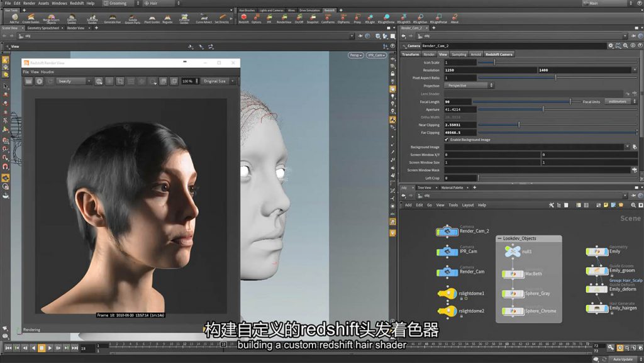Screen dimensions: 644x363
Task: Click the Focal Length value field
Action: tap(458, 101)
